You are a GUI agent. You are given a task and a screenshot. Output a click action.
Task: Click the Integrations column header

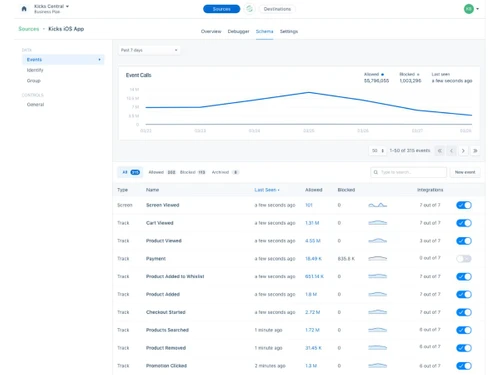tap(430, 190)
